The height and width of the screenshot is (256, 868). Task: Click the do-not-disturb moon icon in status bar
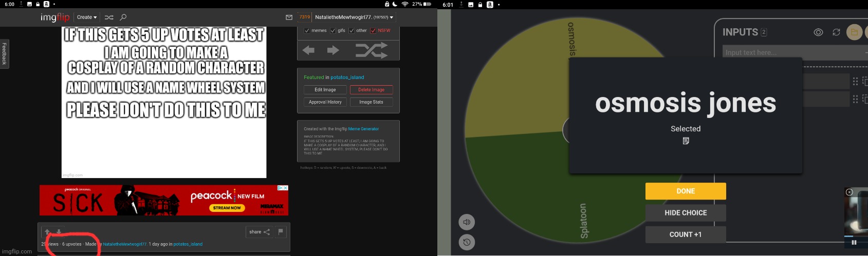point(394,4)
